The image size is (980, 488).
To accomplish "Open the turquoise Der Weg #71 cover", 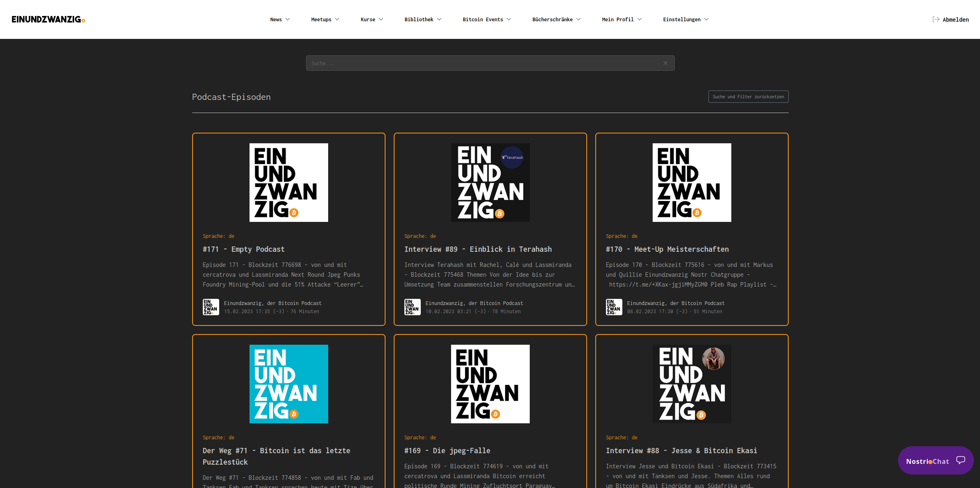I will pos(288,384).
